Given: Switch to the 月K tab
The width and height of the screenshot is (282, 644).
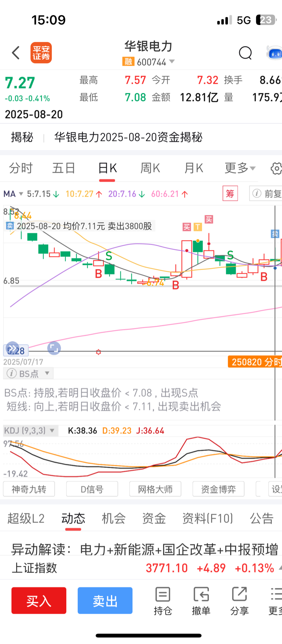Looking at the screenshot, I should 194,168.
